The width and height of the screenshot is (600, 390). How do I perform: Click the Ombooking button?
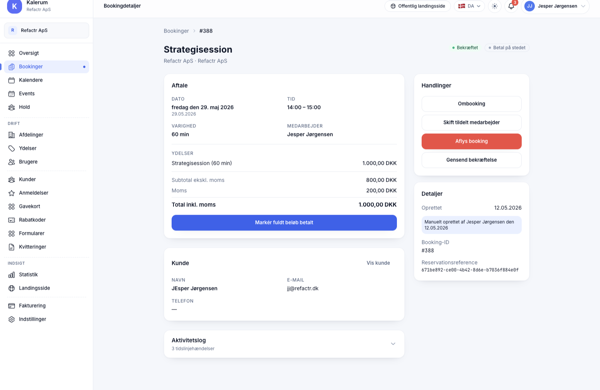471,104
